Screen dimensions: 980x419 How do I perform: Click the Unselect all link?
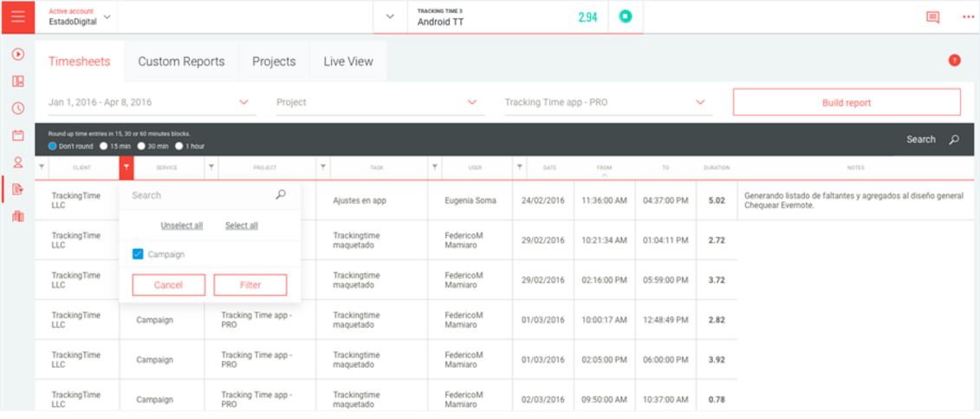[x=181, y=226]
